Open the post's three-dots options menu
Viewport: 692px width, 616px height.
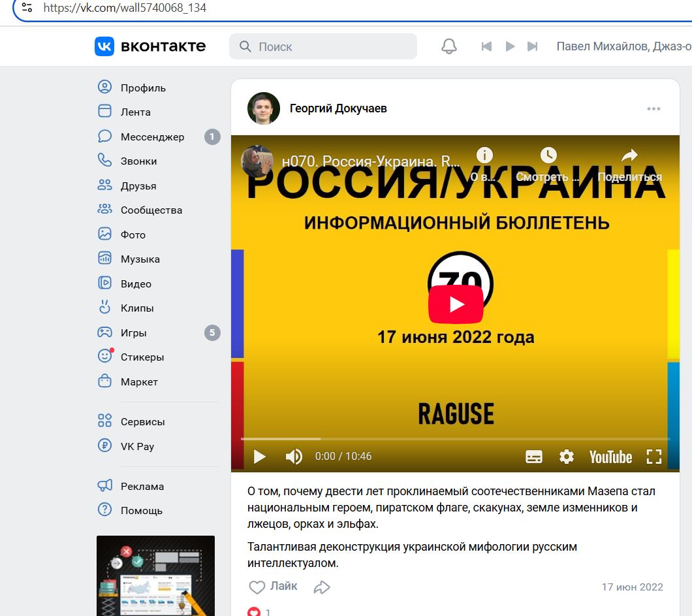(x=653, y=108)
